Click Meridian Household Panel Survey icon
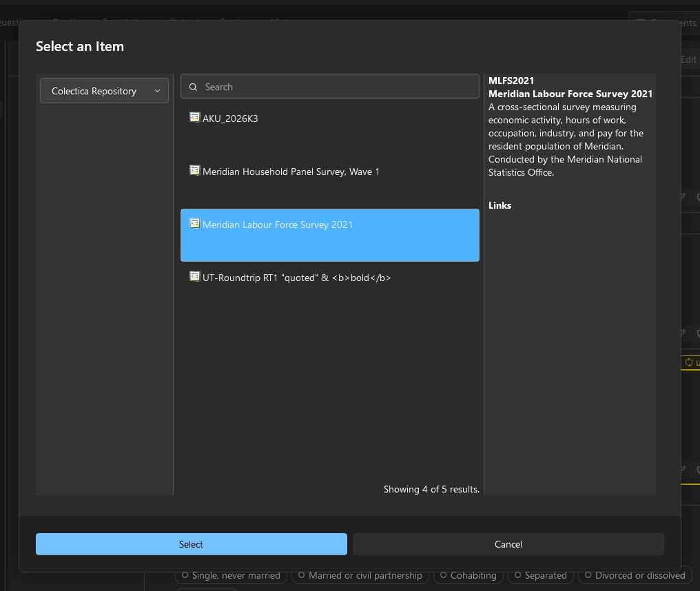700x591 pixels. pos(195,171)
